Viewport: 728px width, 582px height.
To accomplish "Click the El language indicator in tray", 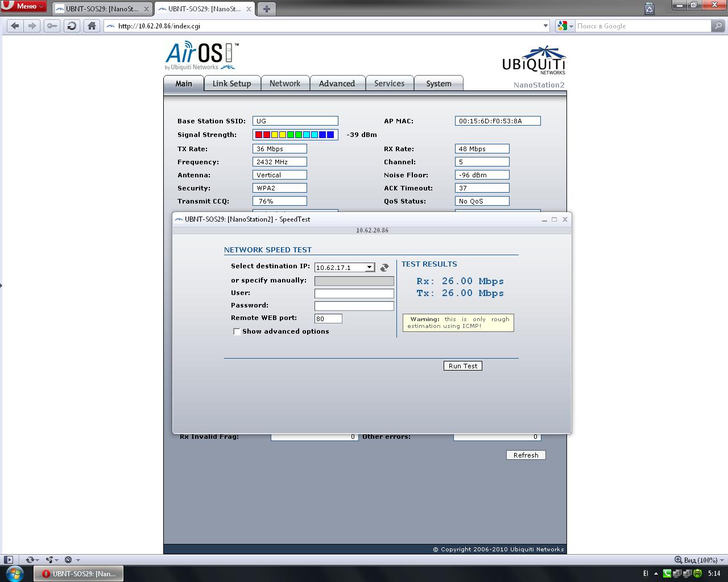I will (x=646, y=573).
